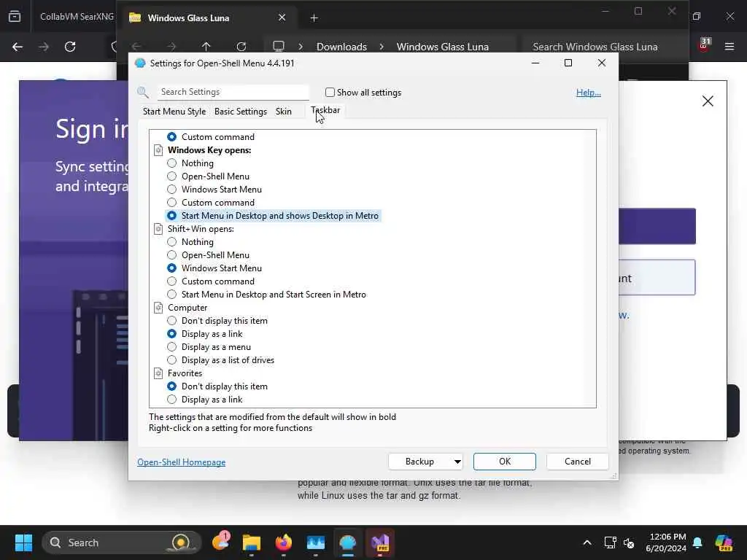The width and height of the screenshot is (747, 560).
Task: Click the Shift+Win opens setting icon
Action: click(158, 229)
